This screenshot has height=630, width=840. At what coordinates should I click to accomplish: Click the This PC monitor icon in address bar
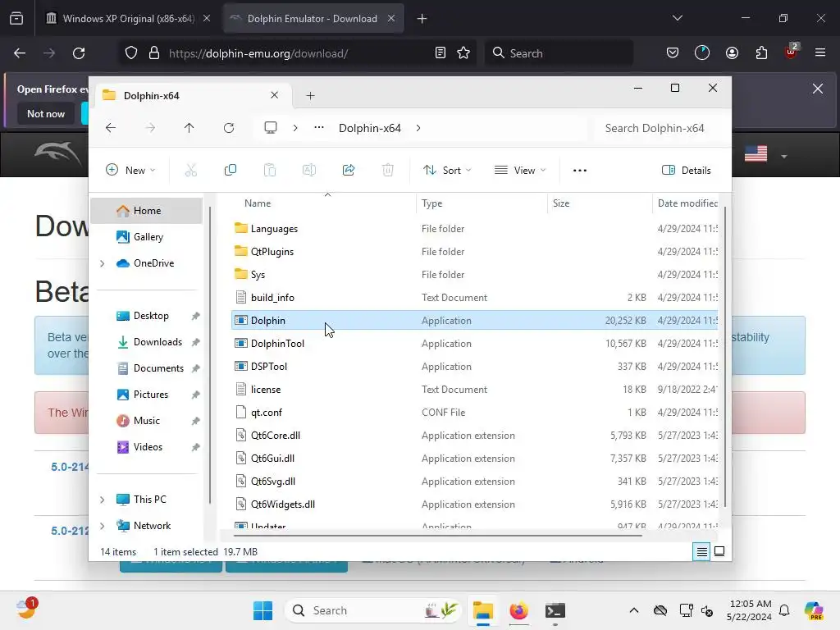point(271,127)
